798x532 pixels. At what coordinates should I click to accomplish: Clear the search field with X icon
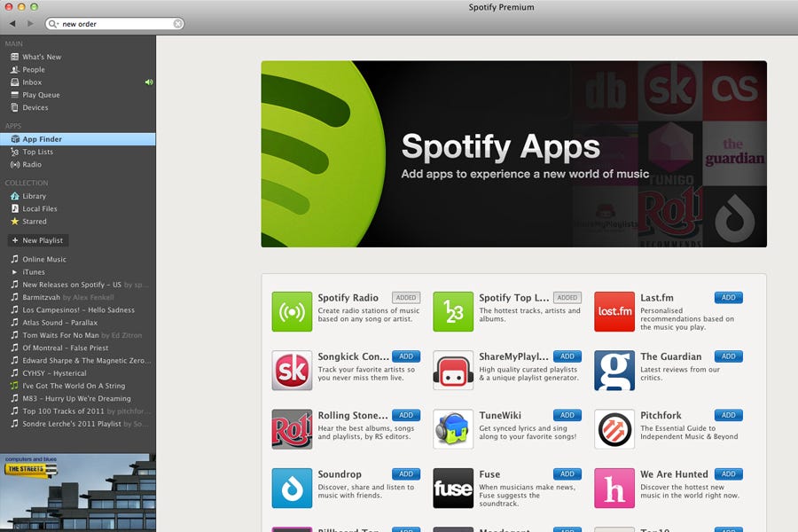[177, 23]
